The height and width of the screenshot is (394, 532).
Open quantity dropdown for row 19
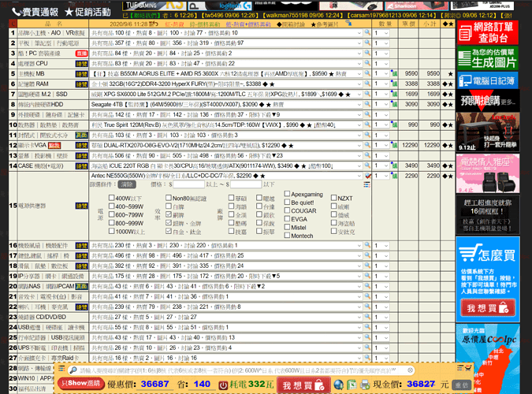click(381, 277)
